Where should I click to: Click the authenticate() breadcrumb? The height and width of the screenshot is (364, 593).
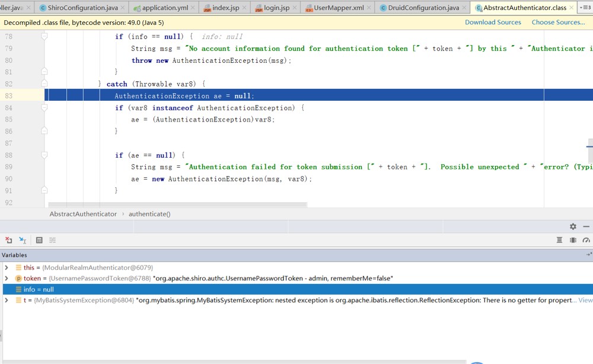coord(149,214)
